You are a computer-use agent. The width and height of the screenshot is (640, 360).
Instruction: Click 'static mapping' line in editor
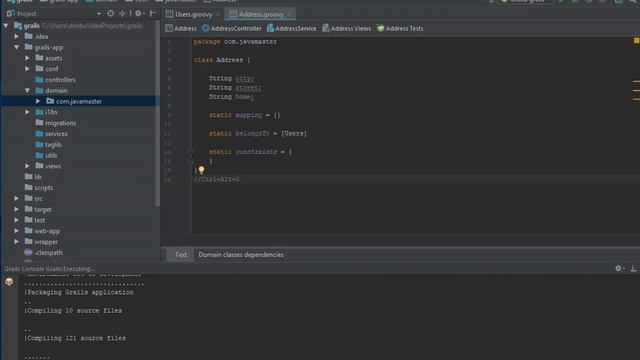click(244, 115)
